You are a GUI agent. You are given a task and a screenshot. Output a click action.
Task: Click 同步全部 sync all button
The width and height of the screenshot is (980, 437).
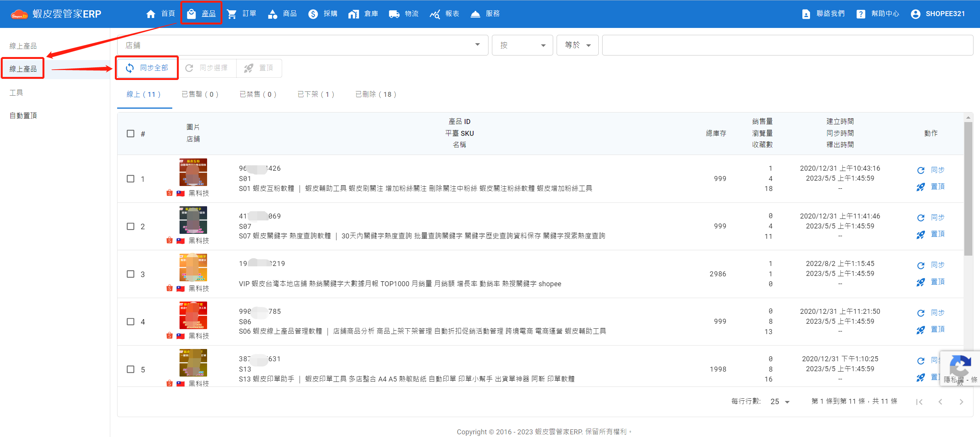(147, 68)
